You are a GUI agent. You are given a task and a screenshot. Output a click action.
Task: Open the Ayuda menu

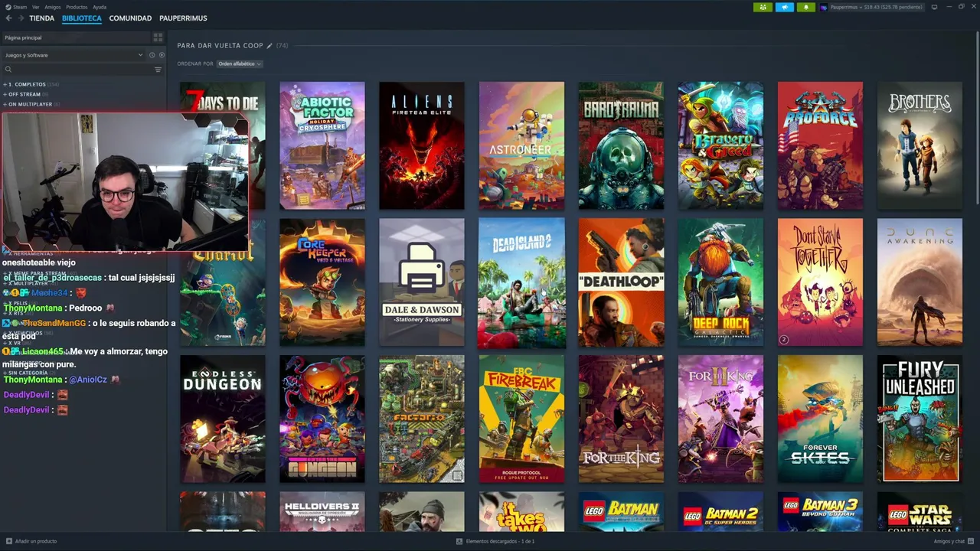point(100,7)
